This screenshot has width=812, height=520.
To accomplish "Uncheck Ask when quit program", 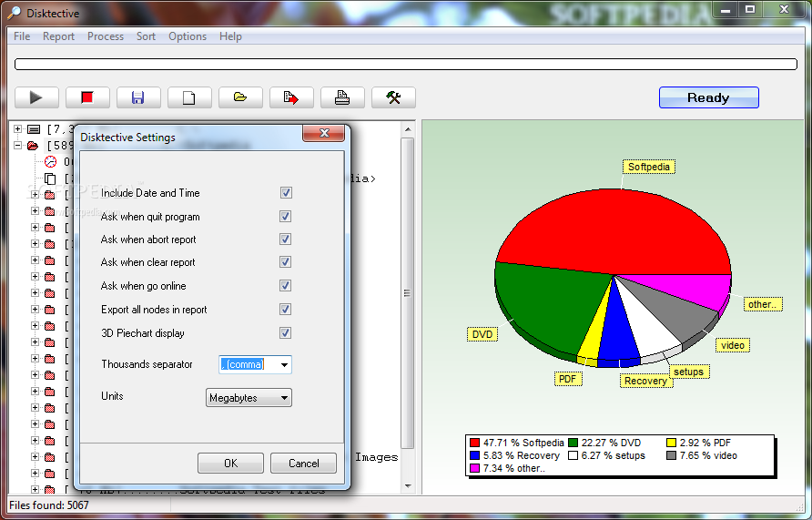I will 285,217.
